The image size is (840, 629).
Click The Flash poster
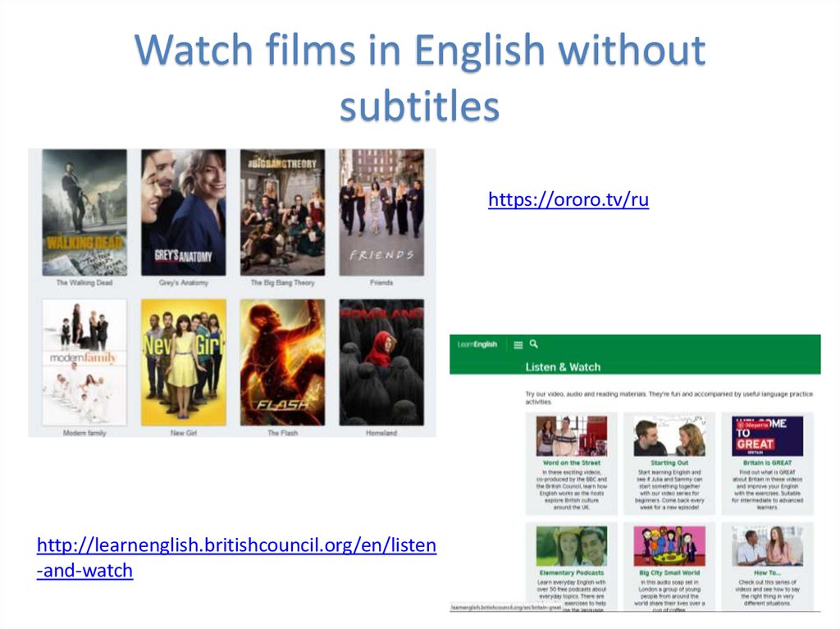(282, 363)
